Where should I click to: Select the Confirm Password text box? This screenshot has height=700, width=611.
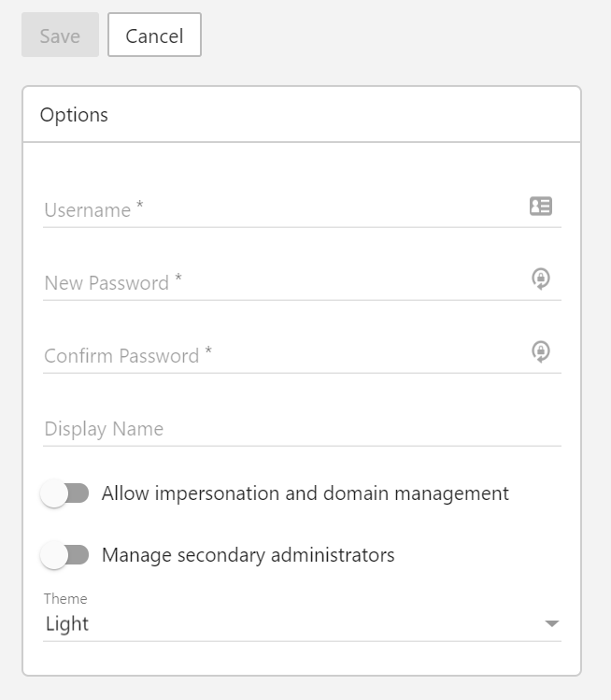point(280,355)
